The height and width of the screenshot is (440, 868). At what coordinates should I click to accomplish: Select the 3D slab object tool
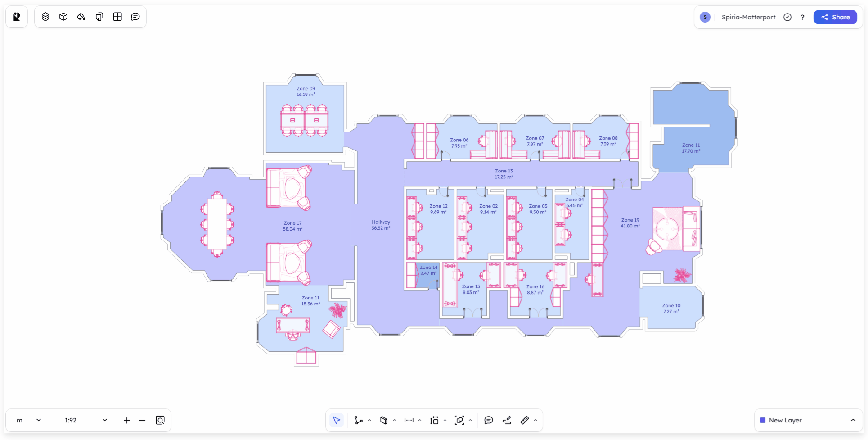pos(384,420)
